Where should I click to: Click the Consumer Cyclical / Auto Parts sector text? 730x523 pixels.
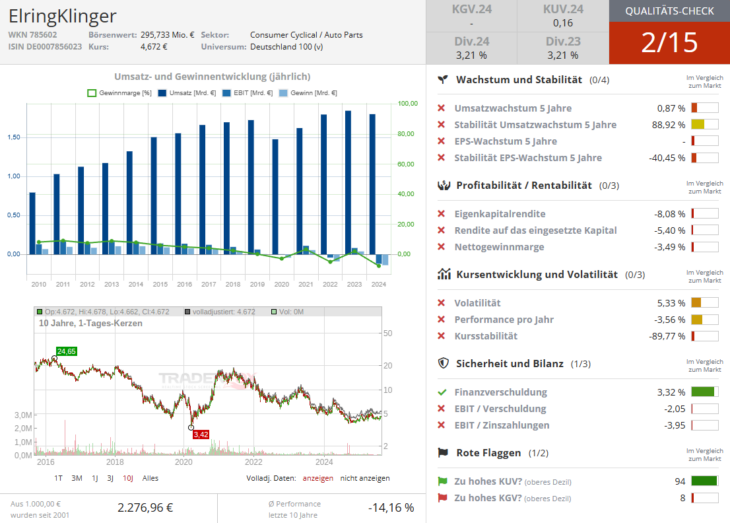tap(306, 35)
